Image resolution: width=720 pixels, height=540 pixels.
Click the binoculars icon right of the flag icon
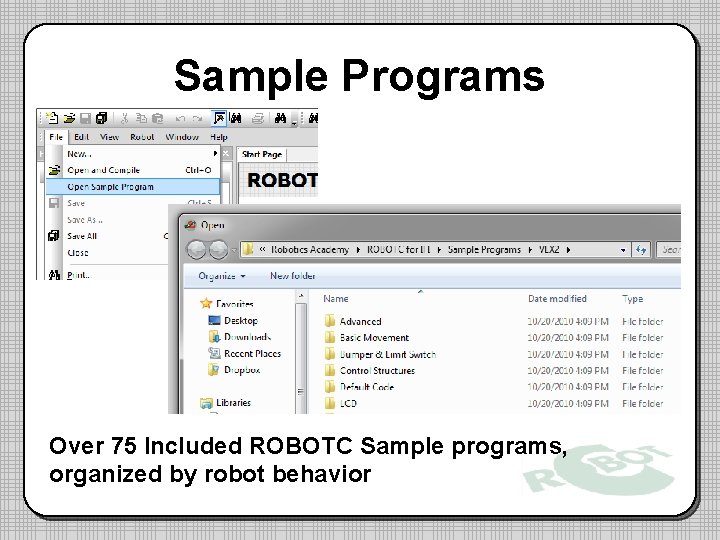(x=236, y=118)
